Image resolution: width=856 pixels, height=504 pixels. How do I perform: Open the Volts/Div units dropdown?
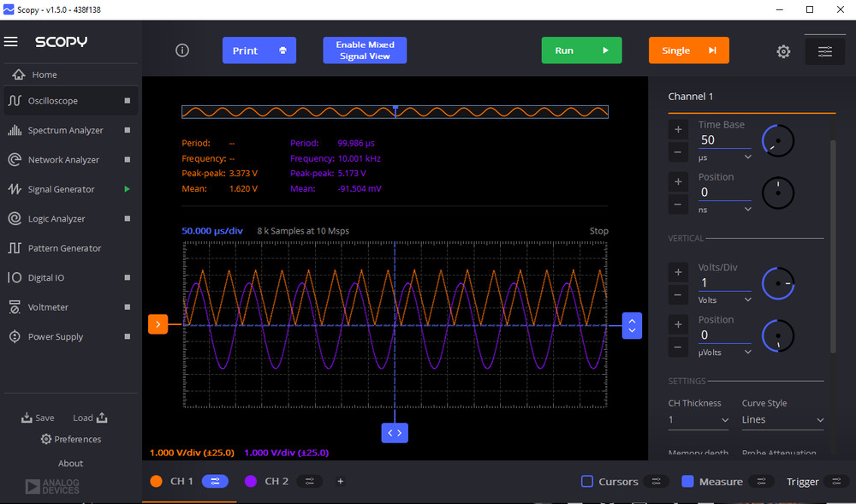[725, 299]
